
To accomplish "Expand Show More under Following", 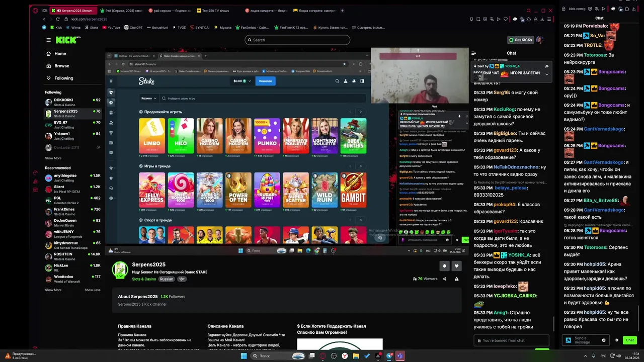I will pyautogui.click(x=53, y=158).
